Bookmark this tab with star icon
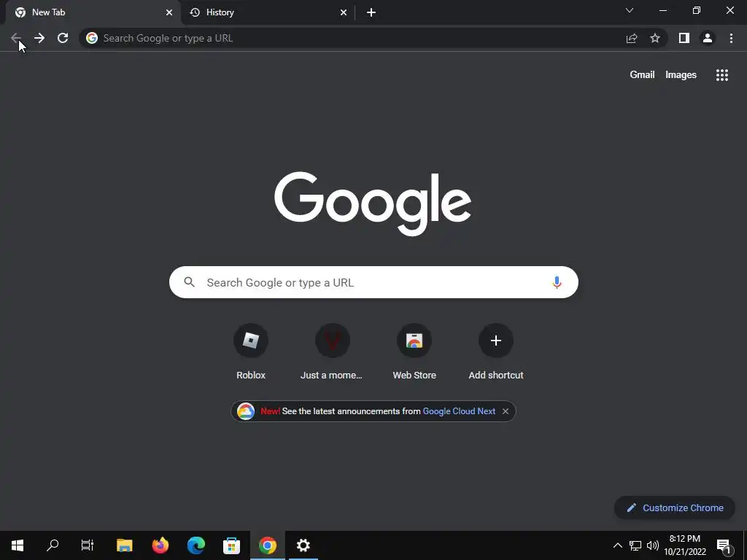747x560 pixels. pyautogui.click(x=655, y=38)
